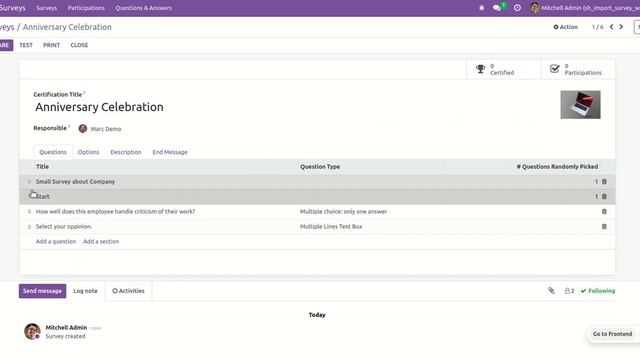The height and width of the screenshot is (360, 640).
Task: Open the Activities scheduler button
Action: (x=128, y=291)
